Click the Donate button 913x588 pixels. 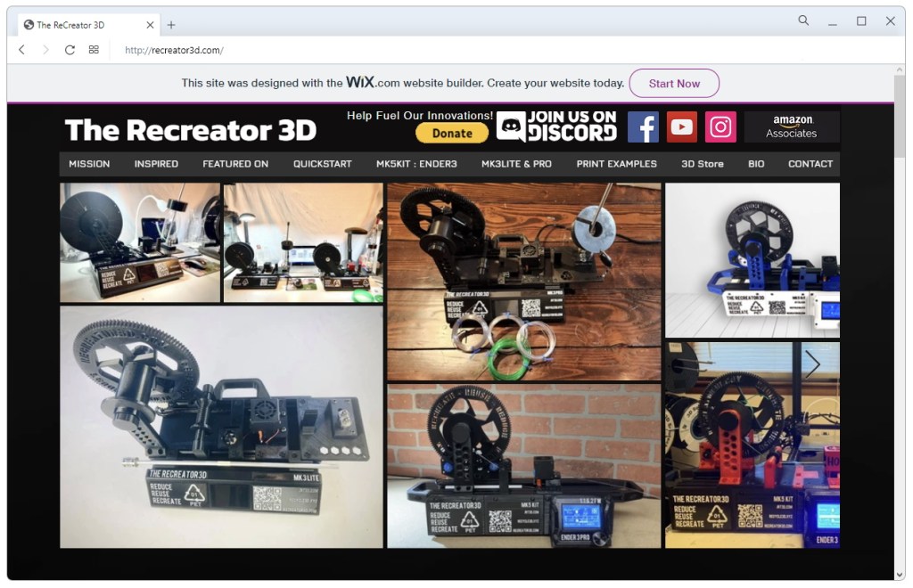[451, 133]
